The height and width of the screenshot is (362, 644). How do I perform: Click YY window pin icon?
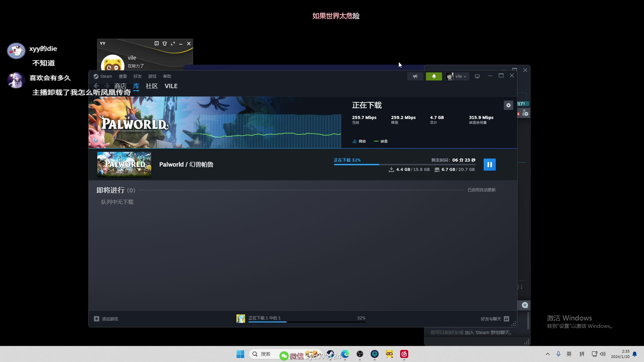(156, 44)
